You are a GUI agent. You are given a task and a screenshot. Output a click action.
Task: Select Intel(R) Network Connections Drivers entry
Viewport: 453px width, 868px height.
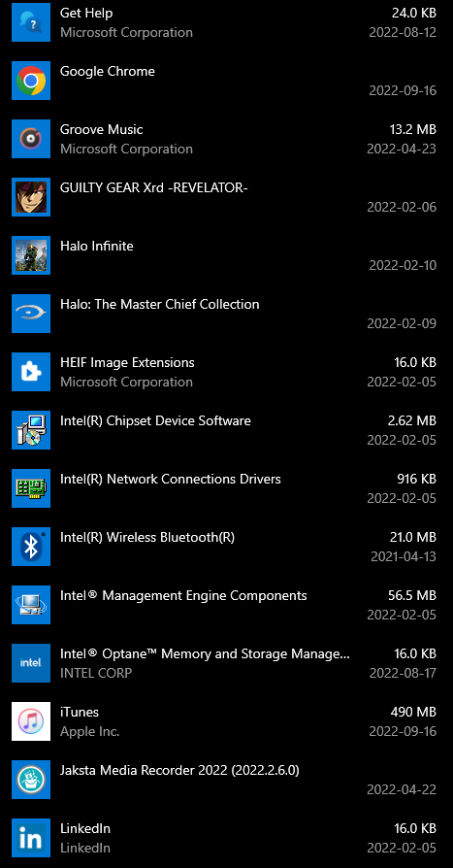coord(224,488)
